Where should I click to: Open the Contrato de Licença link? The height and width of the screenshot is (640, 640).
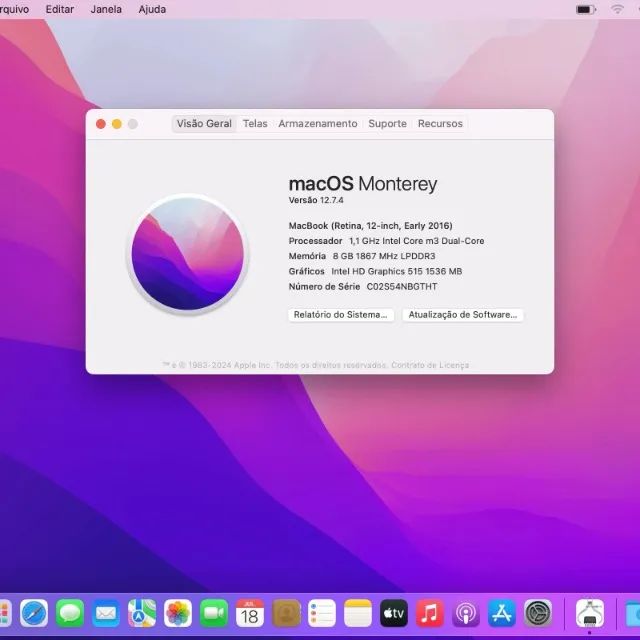(x=430, y=365)
